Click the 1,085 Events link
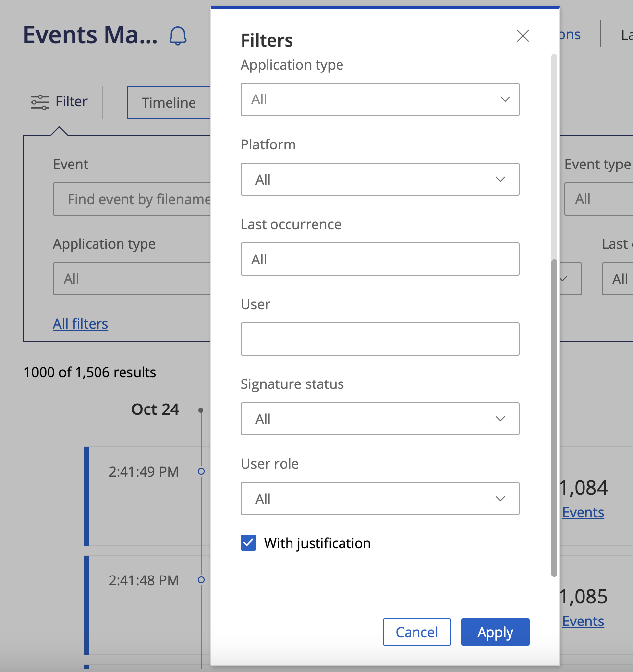This screenshot has height=672, width=633. (x=583, y=621)
